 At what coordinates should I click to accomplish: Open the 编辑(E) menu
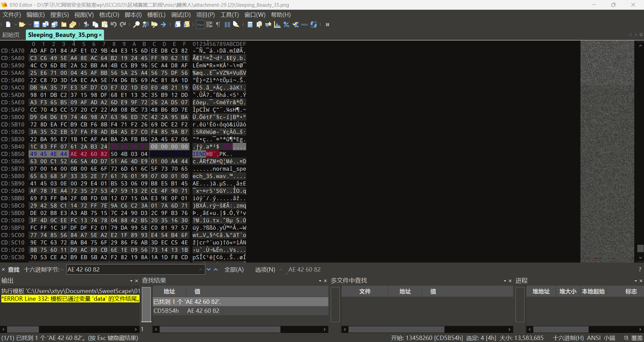(36, 15)
